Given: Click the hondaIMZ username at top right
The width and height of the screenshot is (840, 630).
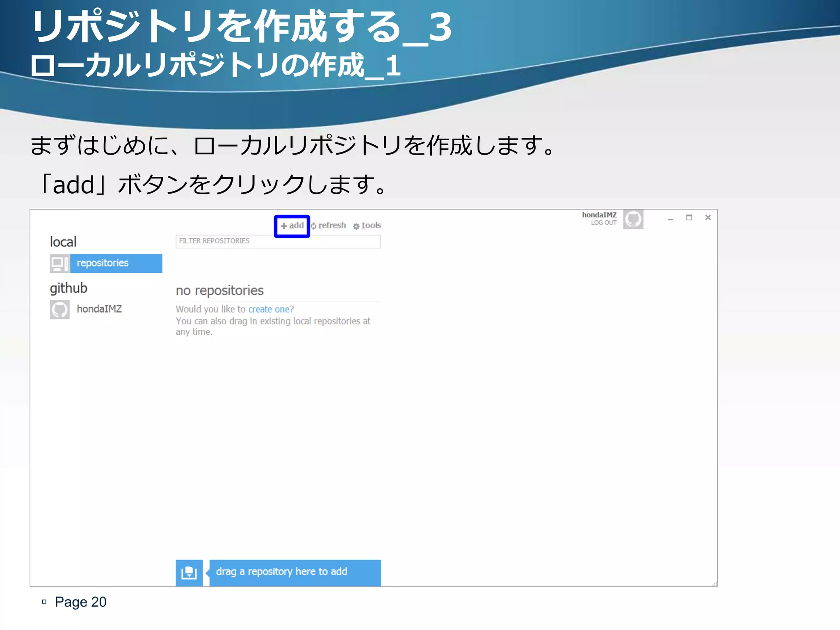Looking at the screenshot, I should tap(599, 215).
